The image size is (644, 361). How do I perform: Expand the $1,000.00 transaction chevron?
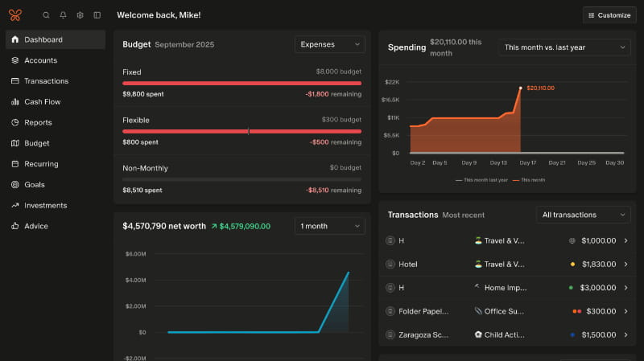click(626, 241)
